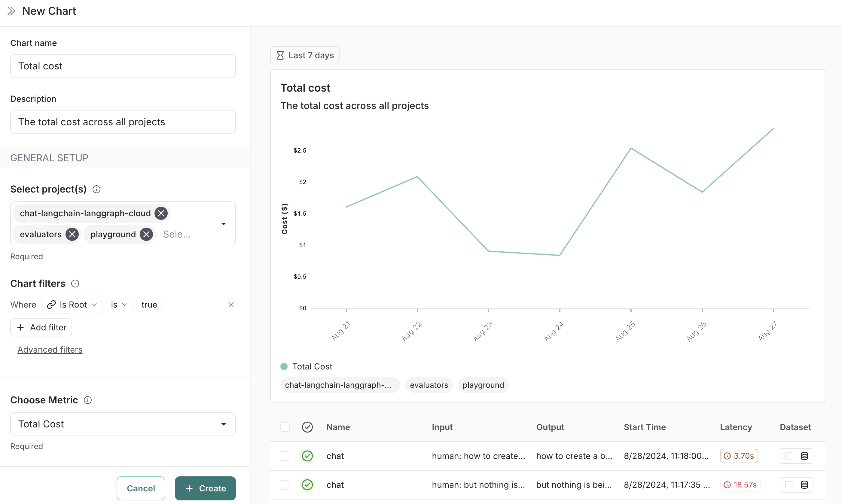
Task: Click info icon beside Select project(s)
Action: coord(96,189)
